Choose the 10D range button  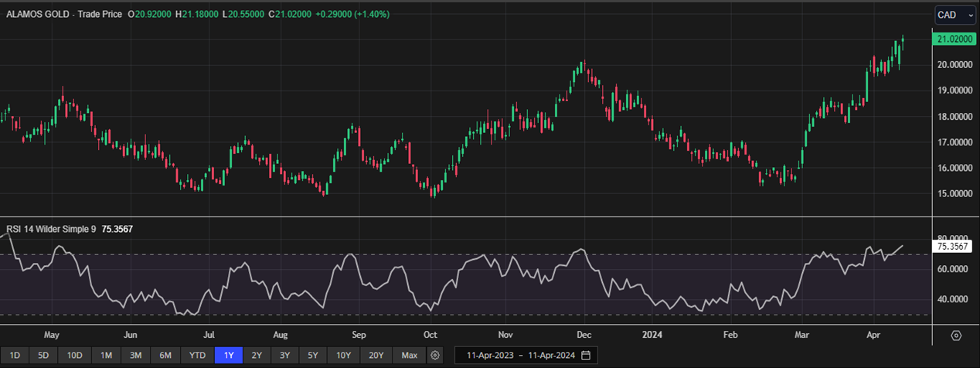pyautogui.click(x=74, y=355)
